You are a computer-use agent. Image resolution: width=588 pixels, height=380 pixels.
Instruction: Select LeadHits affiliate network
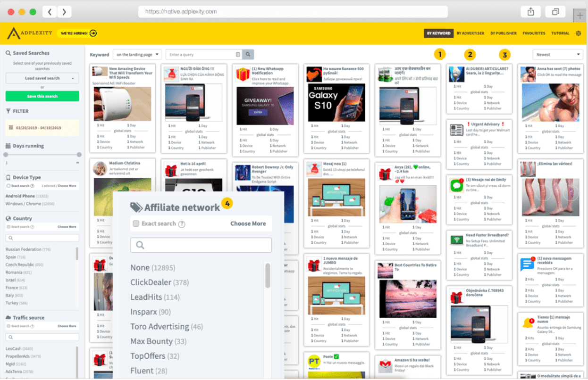click(x=155, y=297)
